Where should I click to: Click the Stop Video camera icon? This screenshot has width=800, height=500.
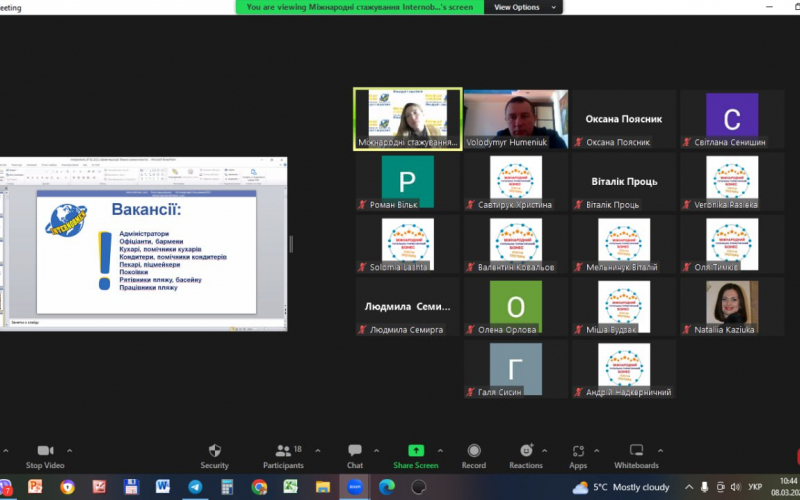(x=45, y=451)
